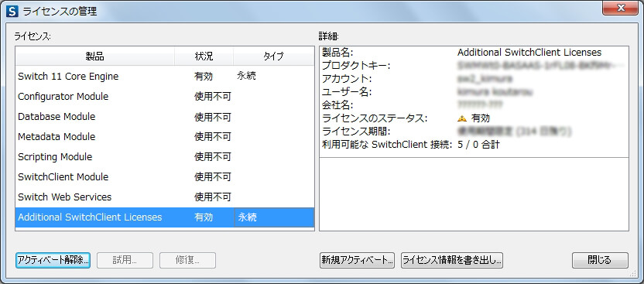Image resolution: width=644 pixels, height=284 pixels.
Task: Select the Configurator Module row
Action: (165, 97)
